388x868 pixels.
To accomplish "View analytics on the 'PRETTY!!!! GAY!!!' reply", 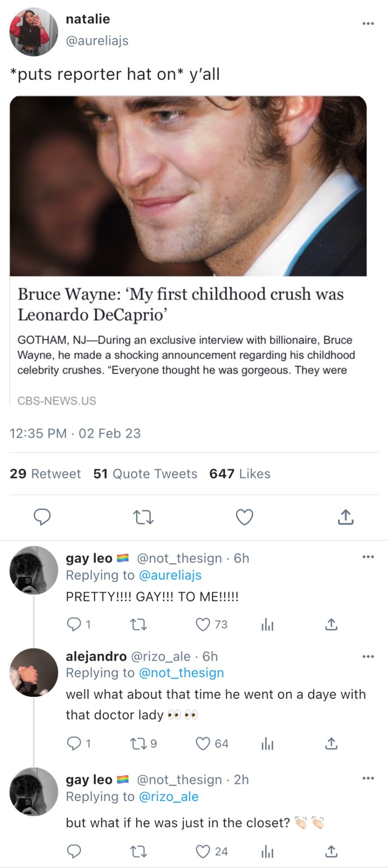I will (267, 625).
